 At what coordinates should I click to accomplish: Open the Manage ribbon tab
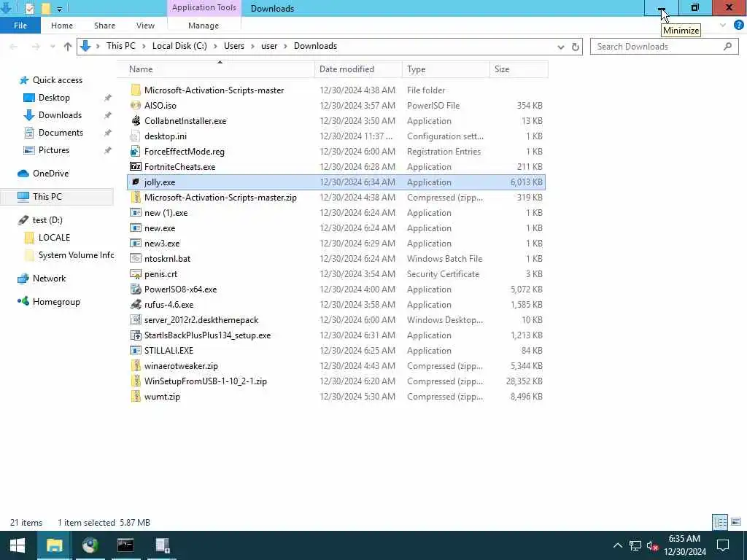(204, 26)
